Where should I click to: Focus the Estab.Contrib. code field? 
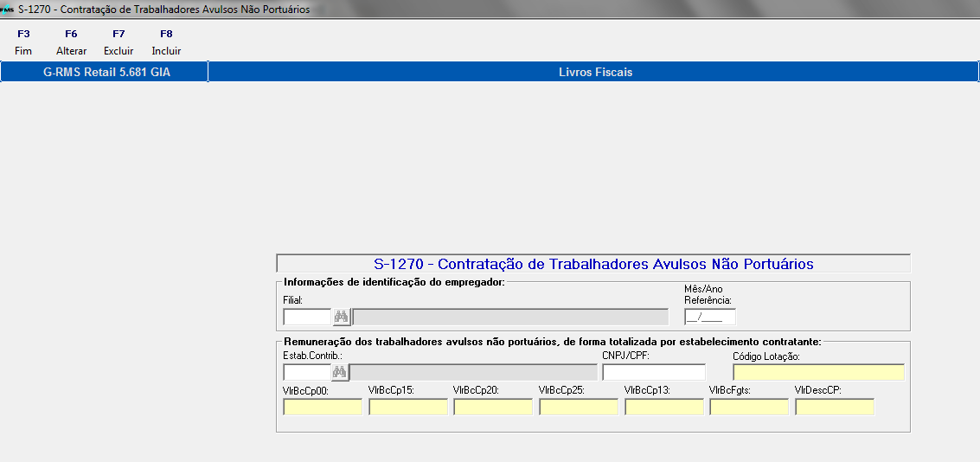click(x=307, y=372)
